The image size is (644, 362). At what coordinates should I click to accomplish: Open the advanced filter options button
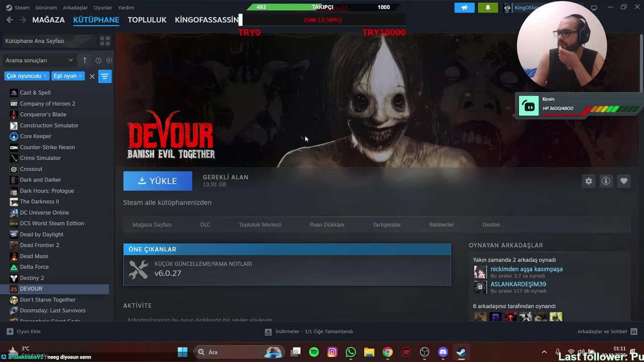(x=105, y=76)
